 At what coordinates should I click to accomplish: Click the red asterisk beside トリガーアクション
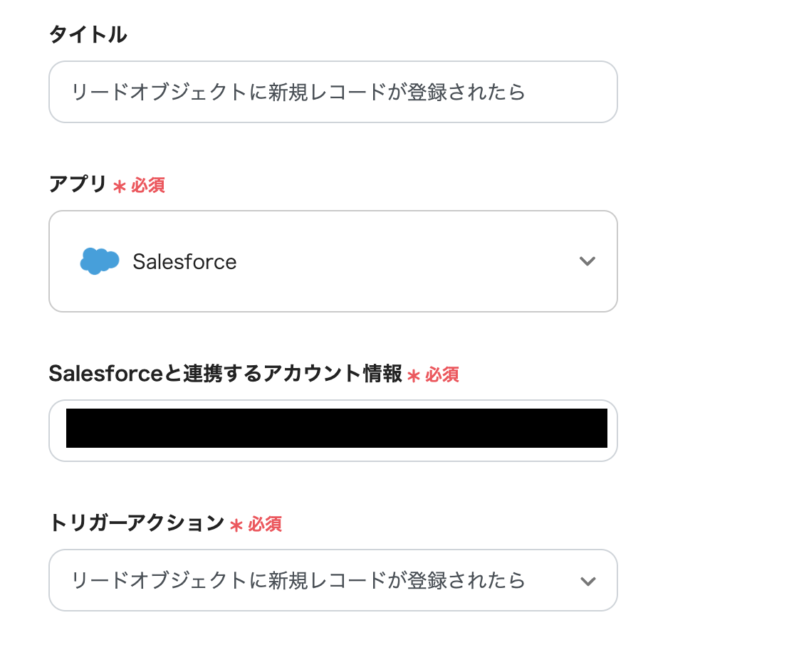[236, 525]
